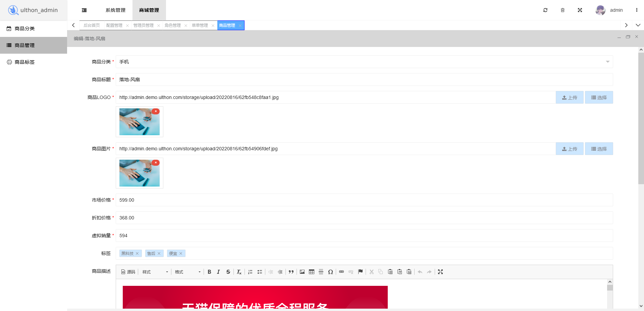Screen dimensions: 644x311
Task: Remove text formatting in editor
Action: click(x=239, y=272)
